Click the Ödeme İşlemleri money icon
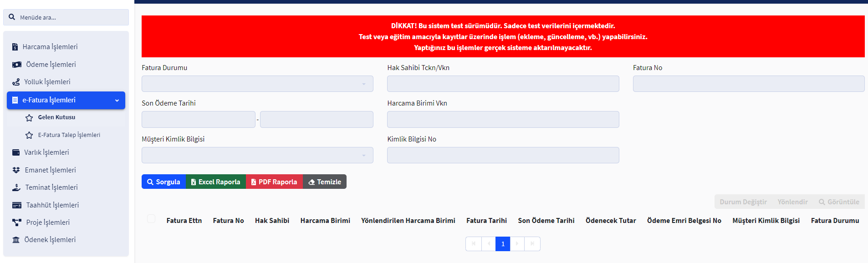 tap(17, 65)
